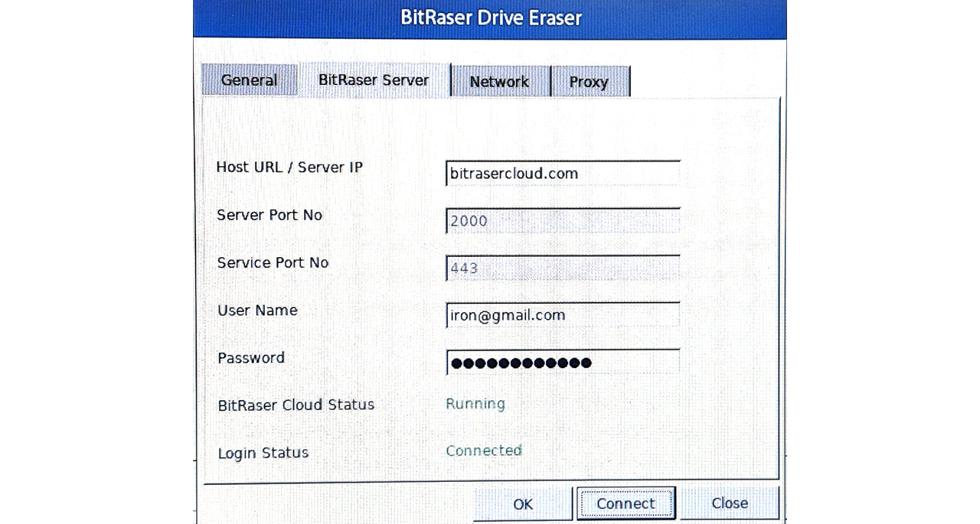The width and height of the screenshot is (980, 524).
Task: Switch to the General tab
Action: [249, 80]
